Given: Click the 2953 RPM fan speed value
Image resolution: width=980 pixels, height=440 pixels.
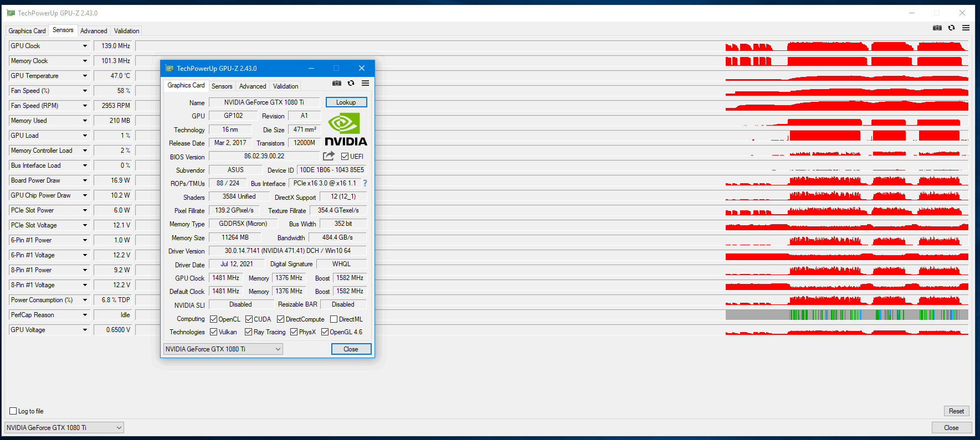Looking at the screenshot, I should 114,106.
